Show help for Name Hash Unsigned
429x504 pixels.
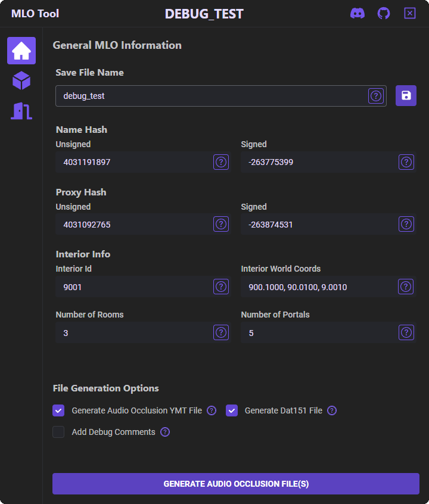click(x=221, y=162)
